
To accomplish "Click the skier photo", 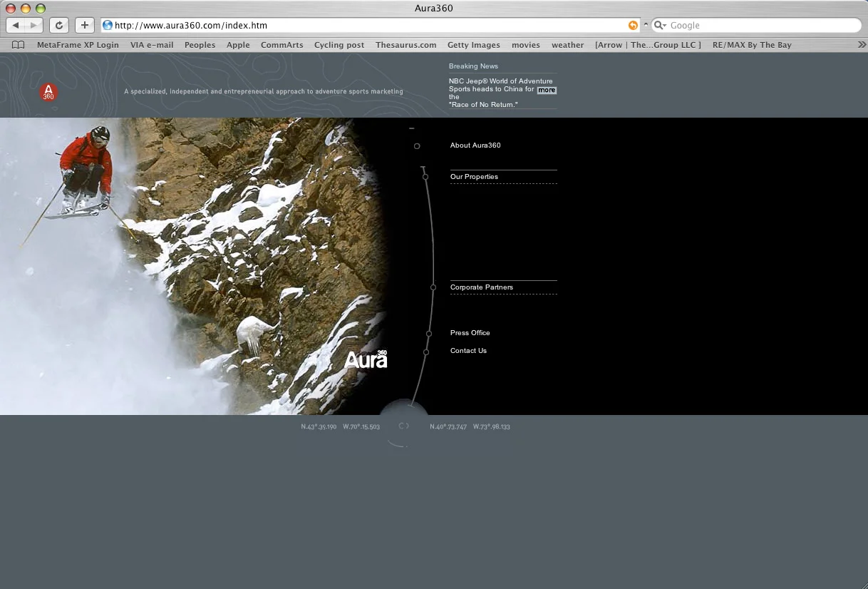I will pos(194,266).
